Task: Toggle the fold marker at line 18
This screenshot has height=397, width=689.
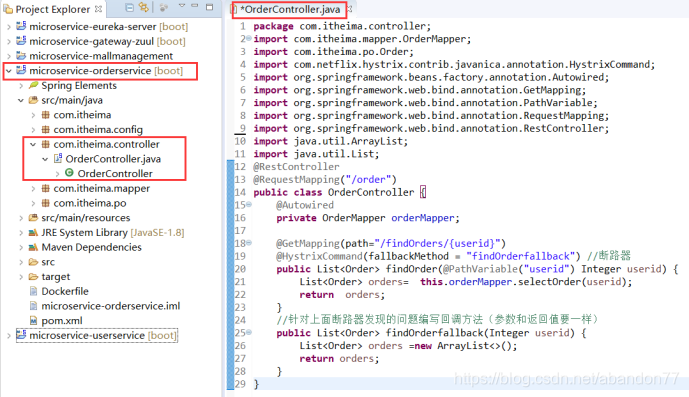Action: (249, 243)
